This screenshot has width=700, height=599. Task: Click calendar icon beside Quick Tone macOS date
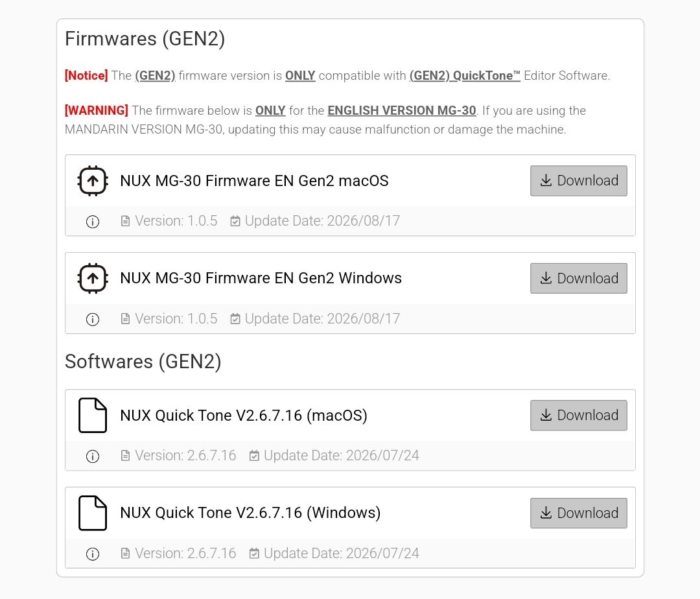[254, 456]
